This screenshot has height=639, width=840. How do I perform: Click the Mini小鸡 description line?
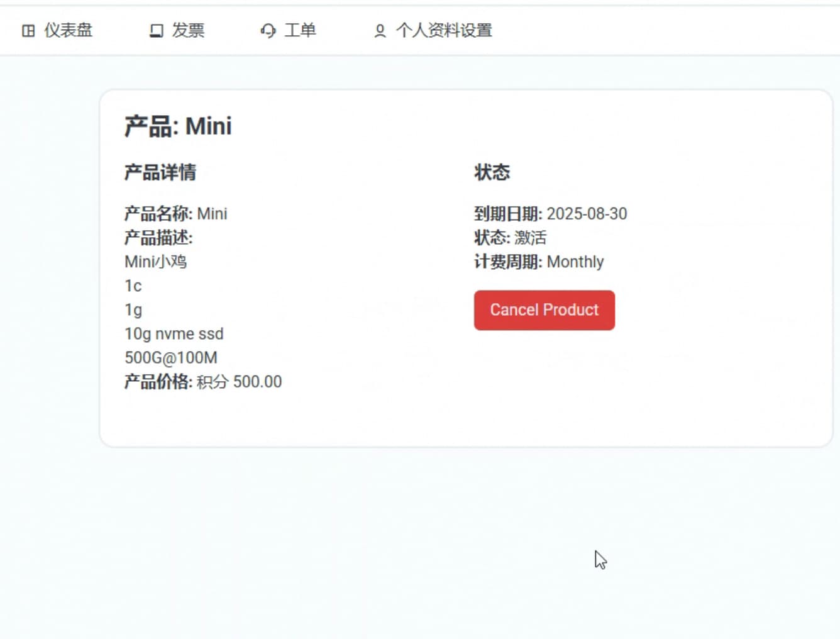[x=156, y=262]
